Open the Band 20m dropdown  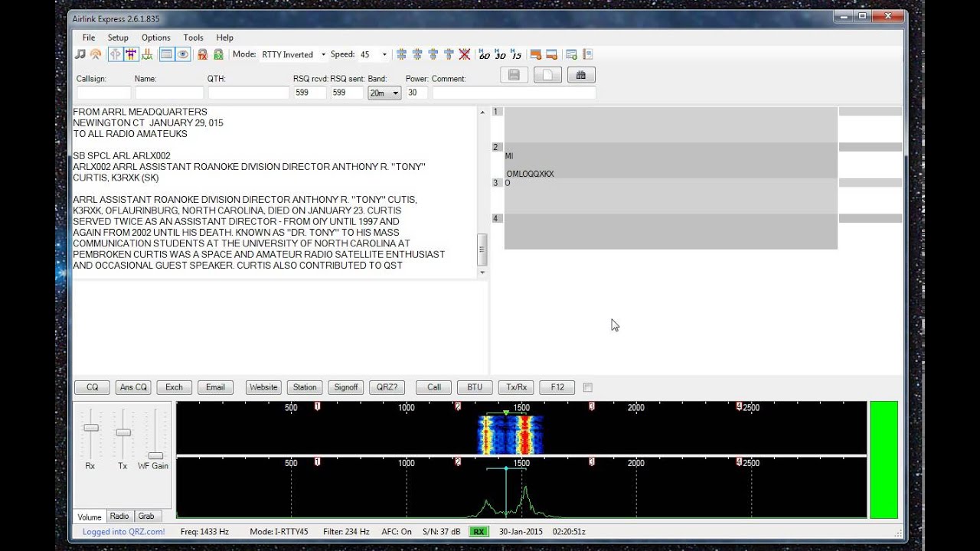click(x=384, y=93)
